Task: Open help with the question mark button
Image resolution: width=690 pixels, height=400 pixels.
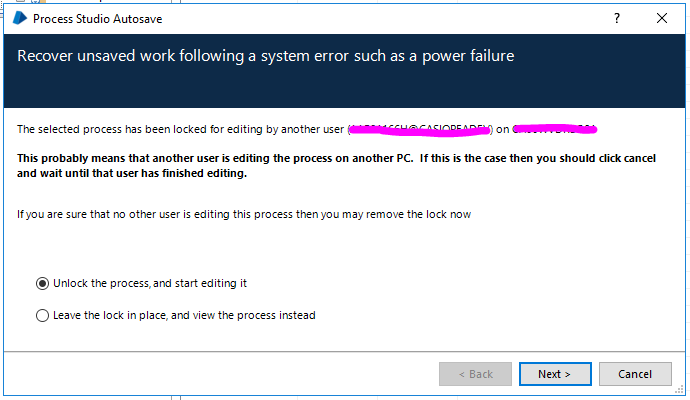Action: point(614,18)
